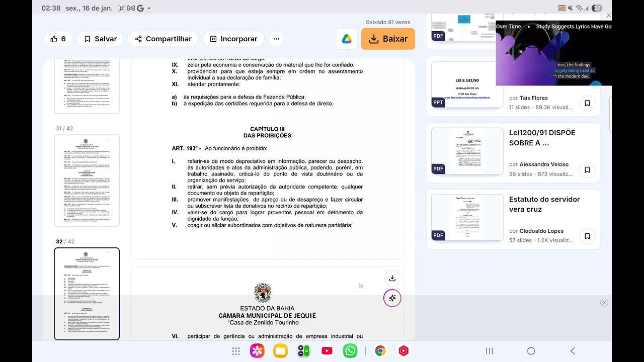The width and height of the screenshot is (644, 362).
Task: Close the floating video overlay
Action: point(608,16)
